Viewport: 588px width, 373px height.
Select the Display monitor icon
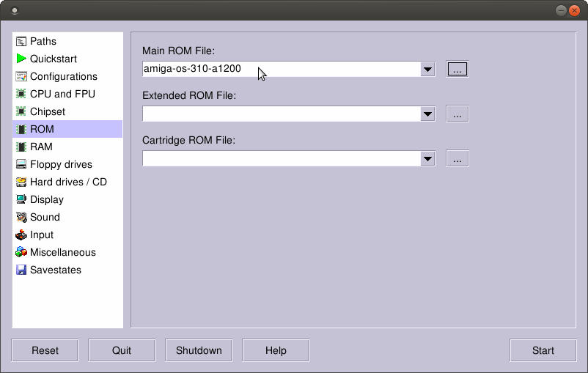(x=21, y=199)
